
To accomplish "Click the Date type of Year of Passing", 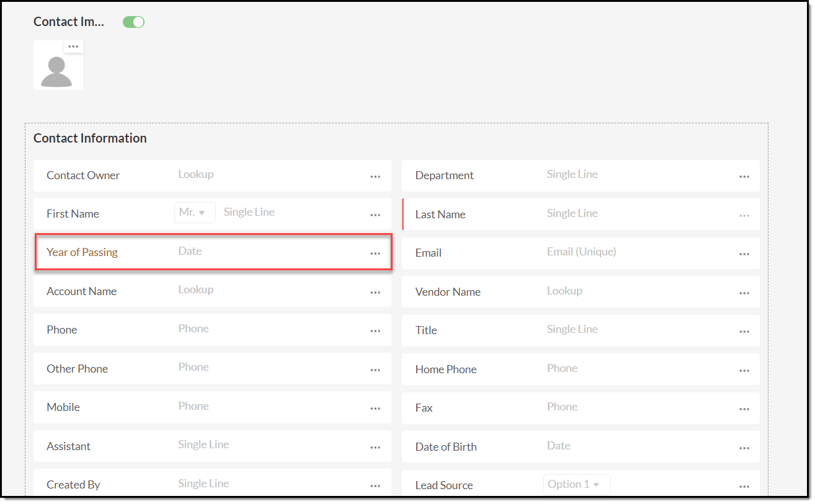I will pyautogui.click(x=190, y=251).
